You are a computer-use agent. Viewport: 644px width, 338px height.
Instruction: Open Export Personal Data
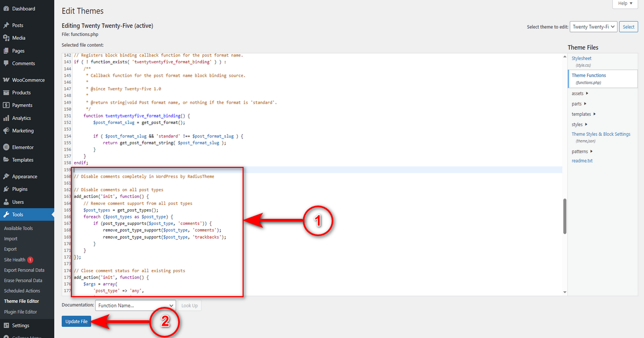click(24, 270)
